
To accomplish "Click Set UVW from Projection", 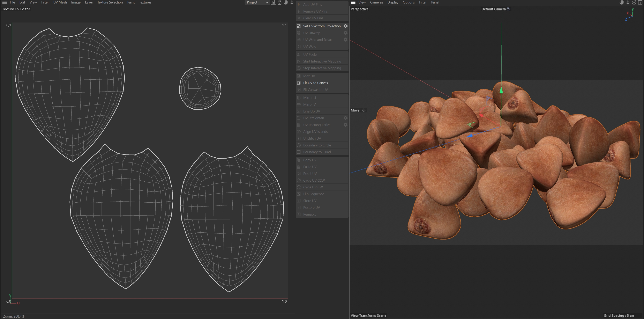I will click(x=322, y=26).
